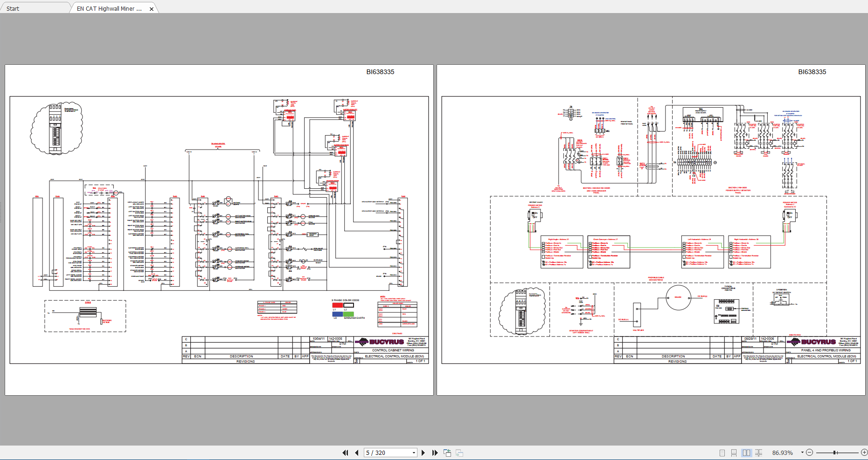Open the zoom level dropdown
The width and height of the screenshot is (868, 460).
[x=802, y=453]
